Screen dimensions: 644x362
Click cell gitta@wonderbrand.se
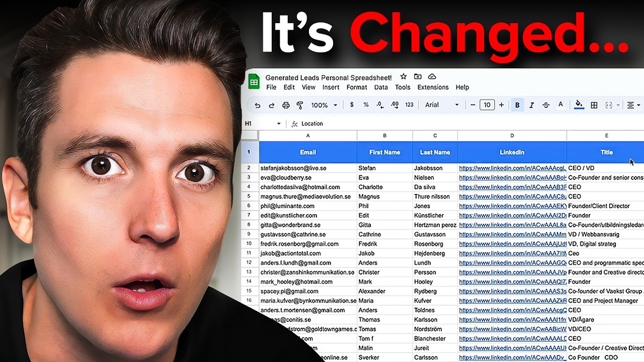[x=308, y=225]
